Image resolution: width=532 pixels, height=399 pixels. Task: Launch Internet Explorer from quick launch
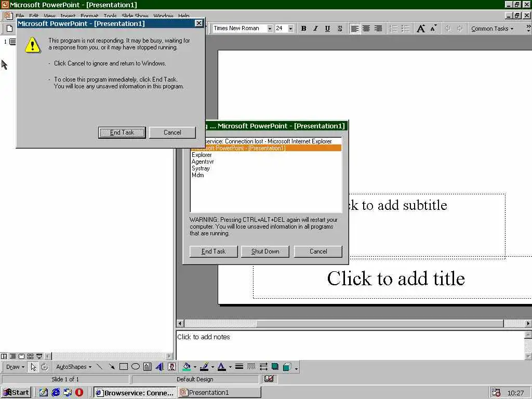click(x=56, y=393)
